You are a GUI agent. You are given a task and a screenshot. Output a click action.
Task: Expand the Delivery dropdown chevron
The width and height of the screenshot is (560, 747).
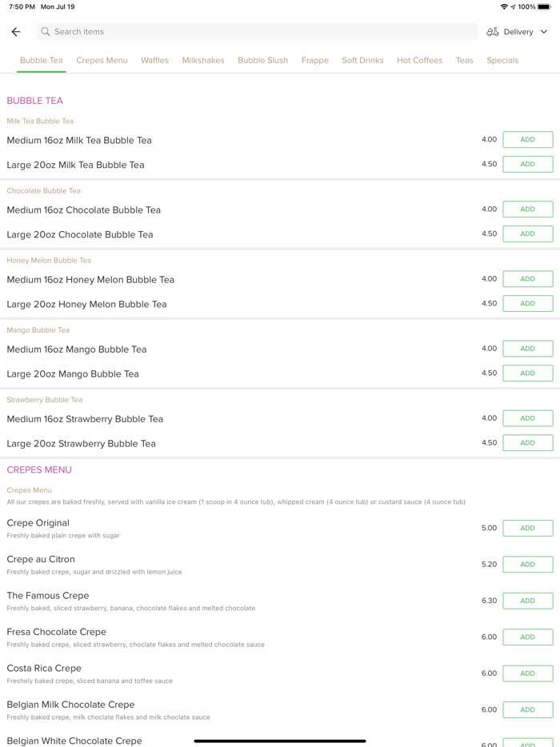544,32
